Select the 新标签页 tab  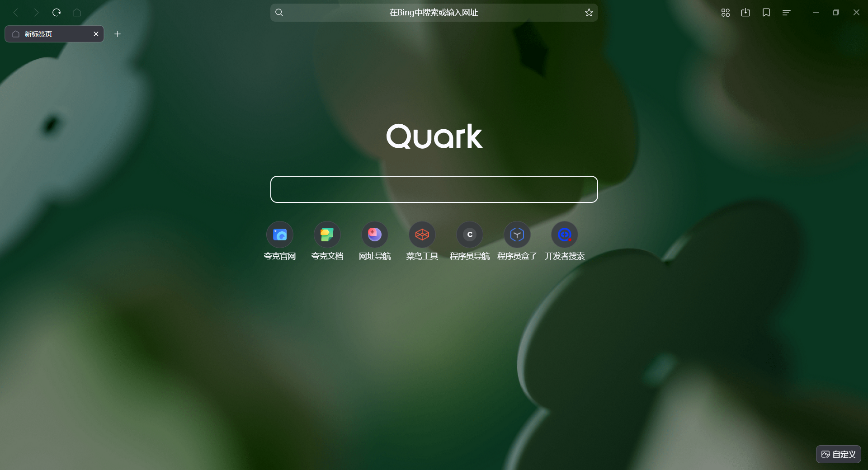pos(54,34)
